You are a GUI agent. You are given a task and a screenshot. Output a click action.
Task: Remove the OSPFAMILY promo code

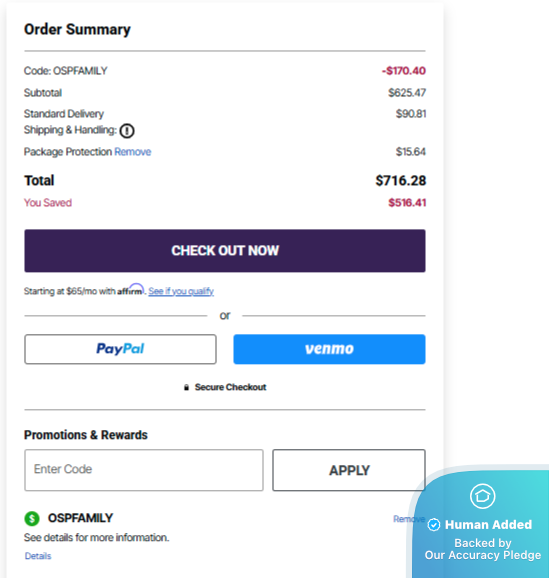pos(405,519)
